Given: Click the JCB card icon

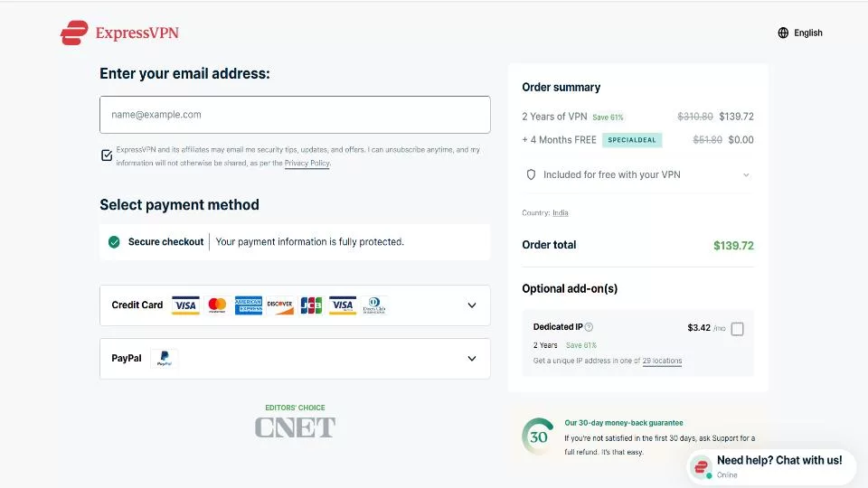Looking at the screenshot, I should coord(311,305).
